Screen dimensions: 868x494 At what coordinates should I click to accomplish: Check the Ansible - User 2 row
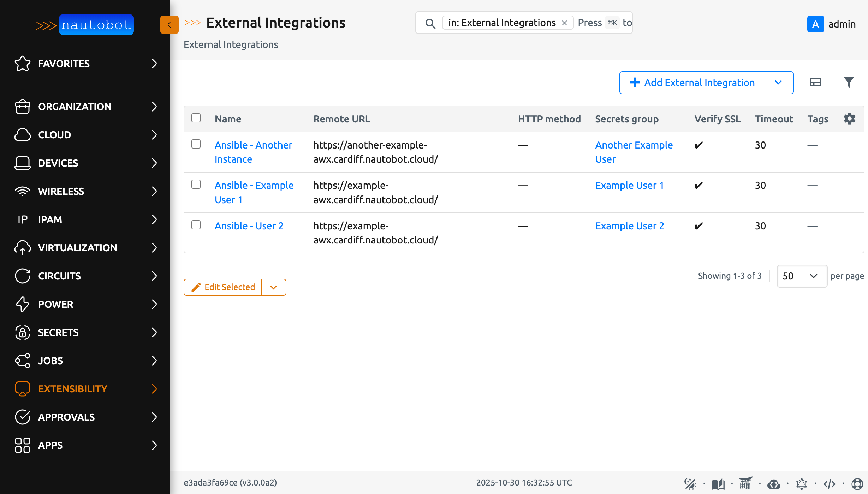[196, 224]
